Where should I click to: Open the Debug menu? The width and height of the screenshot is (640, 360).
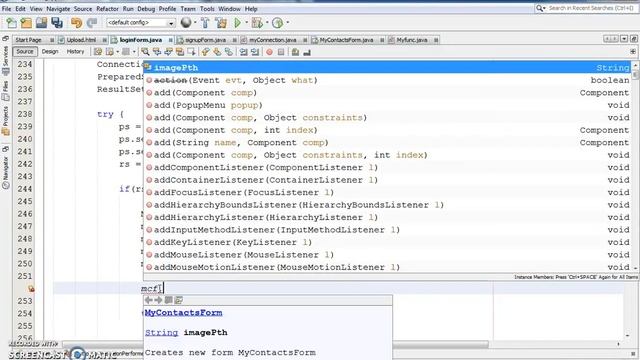pyautogui.click(x=146, y=9)
